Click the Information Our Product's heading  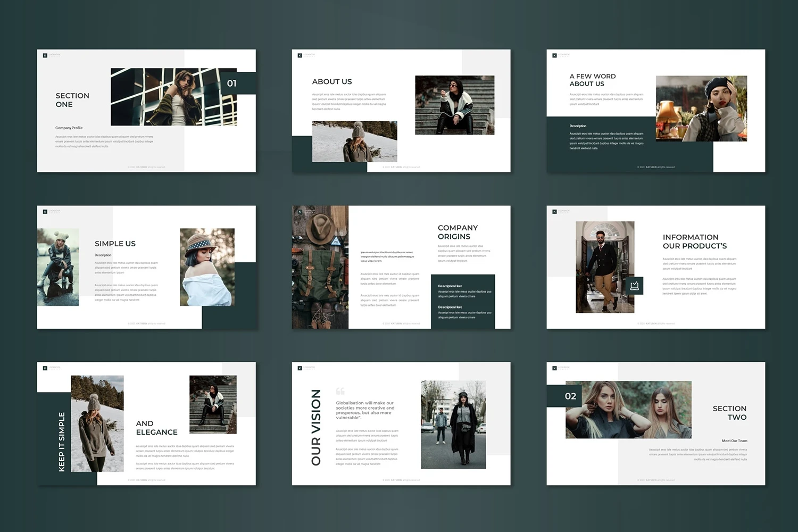pos(694,242)
